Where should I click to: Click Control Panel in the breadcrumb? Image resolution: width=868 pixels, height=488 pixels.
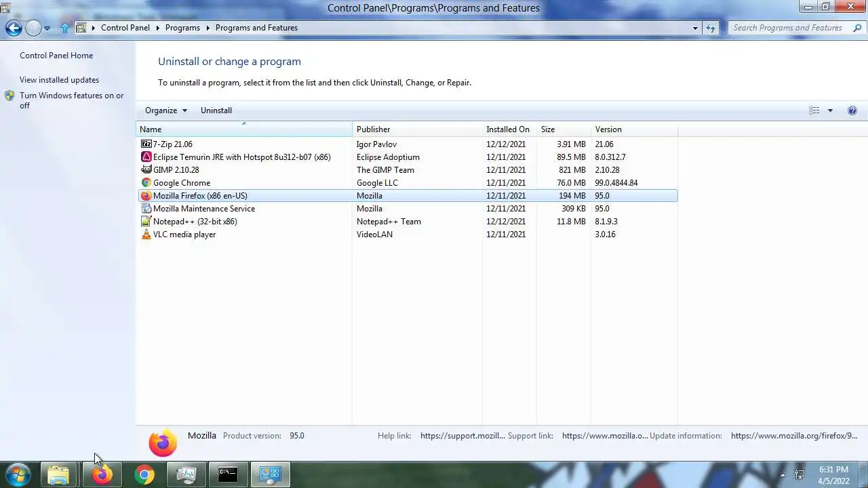pyautogui.click(x=125, y=28)
